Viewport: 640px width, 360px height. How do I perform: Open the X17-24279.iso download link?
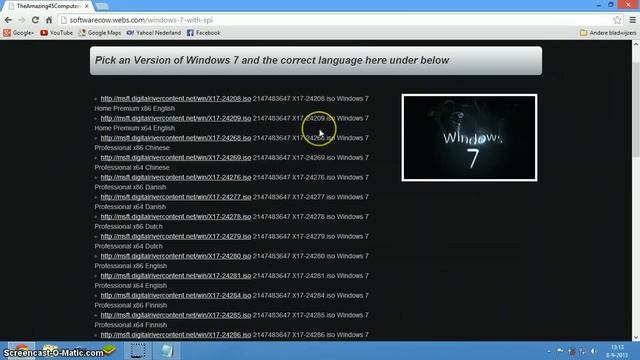click(x=176, y=236)
